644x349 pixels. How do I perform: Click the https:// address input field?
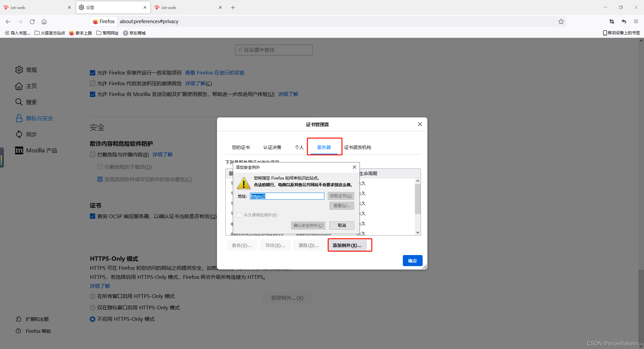pos(287,196)
